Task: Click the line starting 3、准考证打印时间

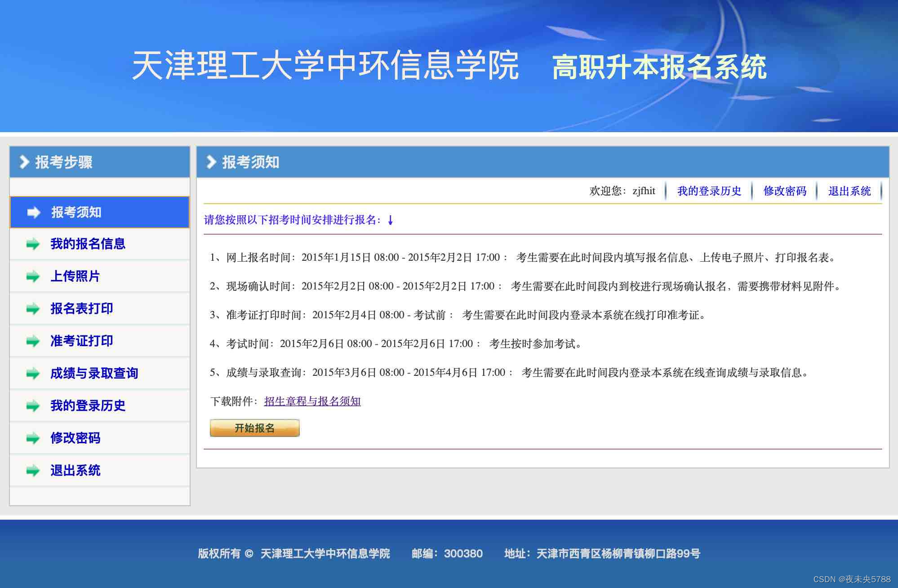Action: [458, 315]
